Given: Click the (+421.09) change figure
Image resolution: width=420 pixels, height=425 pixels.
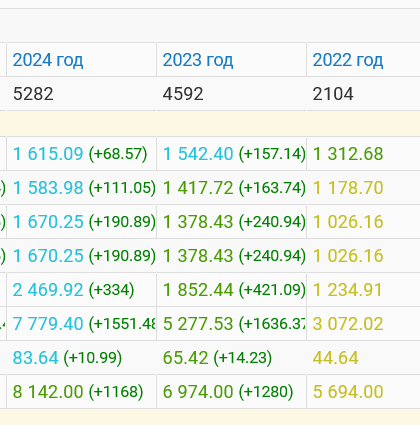Looking at the screenshot, I should pos(272,290).
